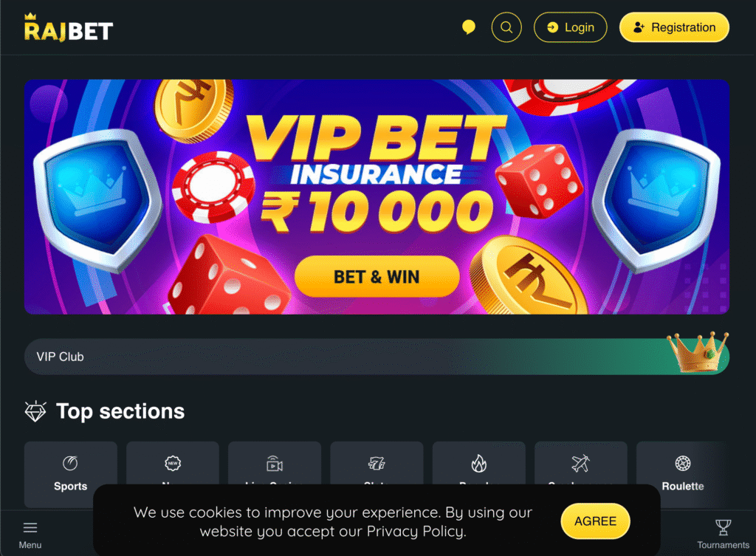Viewport: 756px width, 556px height.
Task: Select the Roulette section tile
Action: (x=682, y=474)
